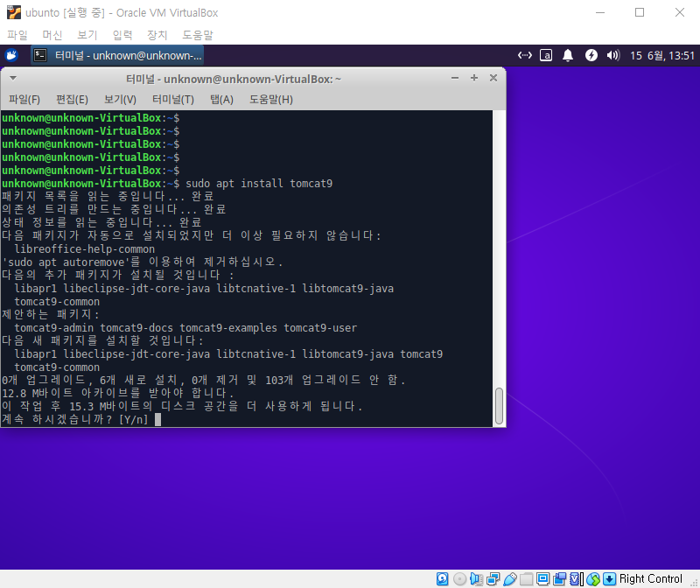Open terminal 파일(F) menu
This screenshot has height=588, width=700.
(24, 99)
